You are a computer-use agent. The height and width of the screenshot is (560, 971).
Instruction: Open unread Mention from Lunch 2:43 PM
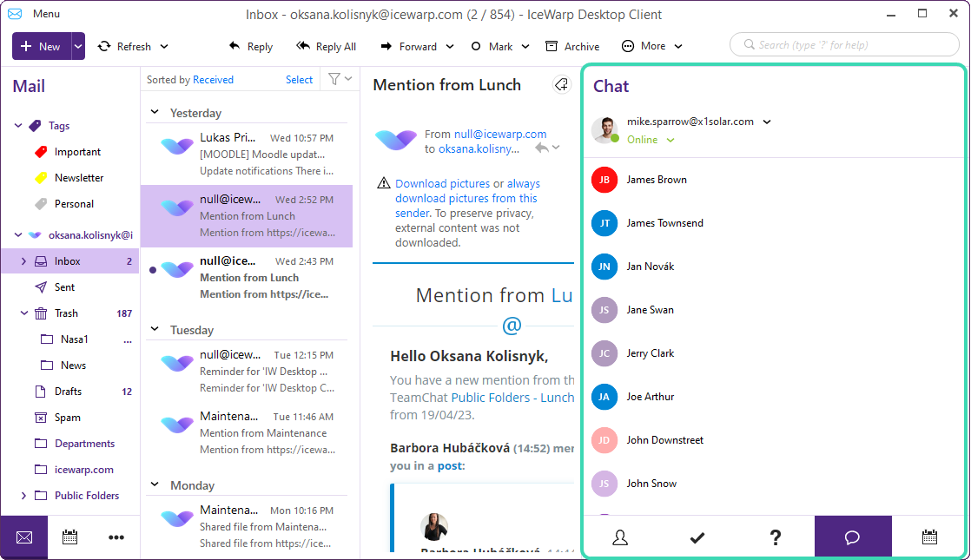(x=247, y=278)
